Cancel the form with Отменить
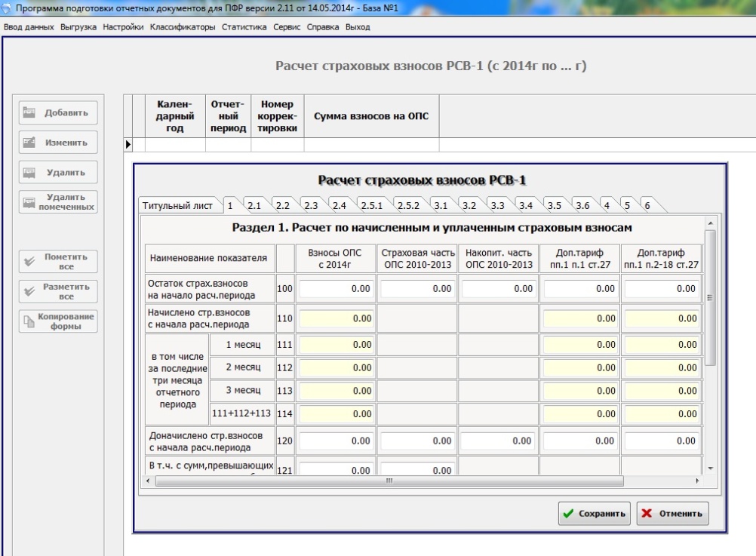 [x=672, y=514]
